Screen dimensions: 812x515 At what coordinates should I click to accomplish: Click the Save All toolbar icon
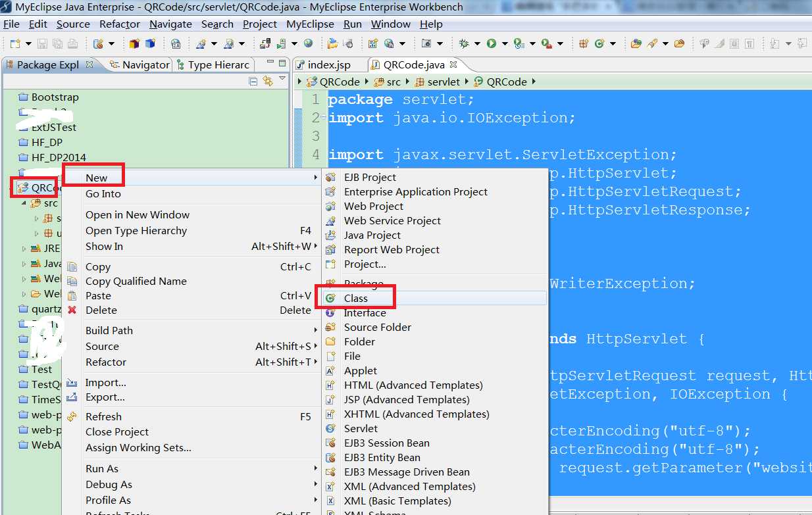(57, 44)
